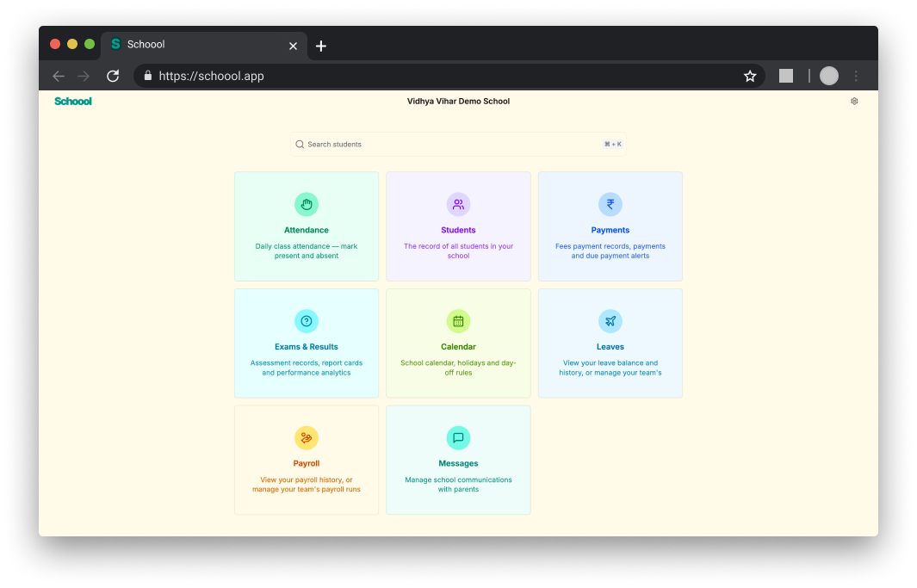Go back using browser back arrow
The width and height of the screenshot is (917, 588).
(59, 76)
